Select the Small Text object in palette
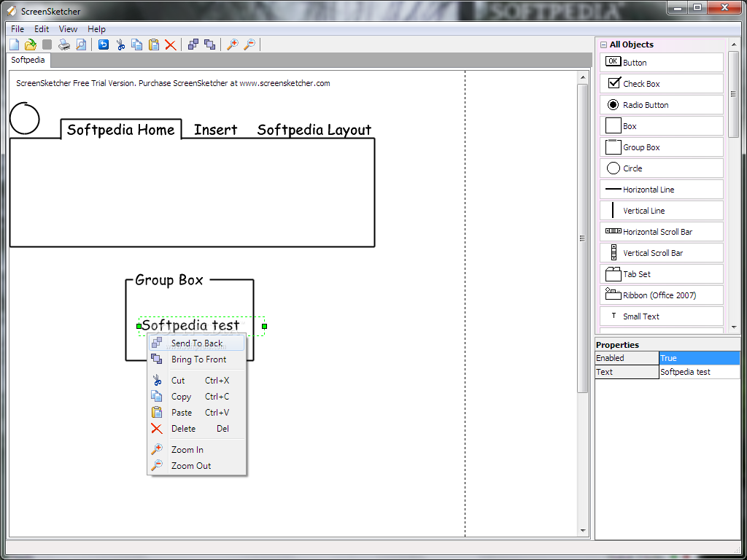 tap(661, 316)
